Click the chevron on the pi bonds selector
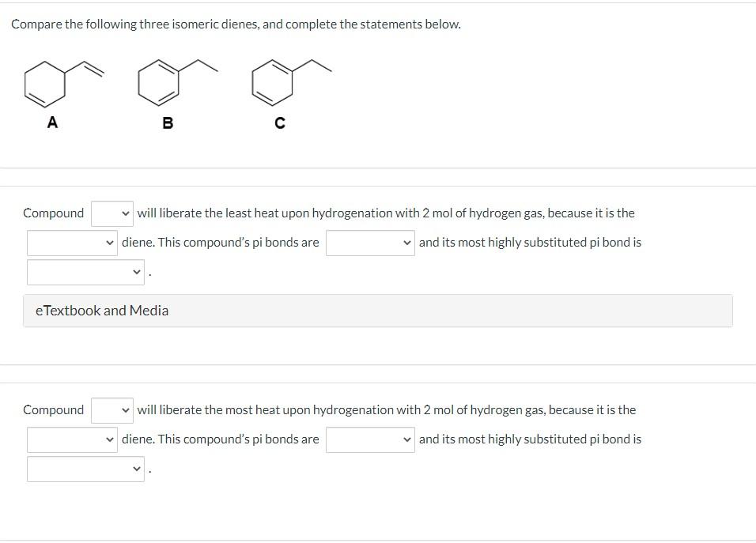This screenshot has width=756, height=543. 406,243
